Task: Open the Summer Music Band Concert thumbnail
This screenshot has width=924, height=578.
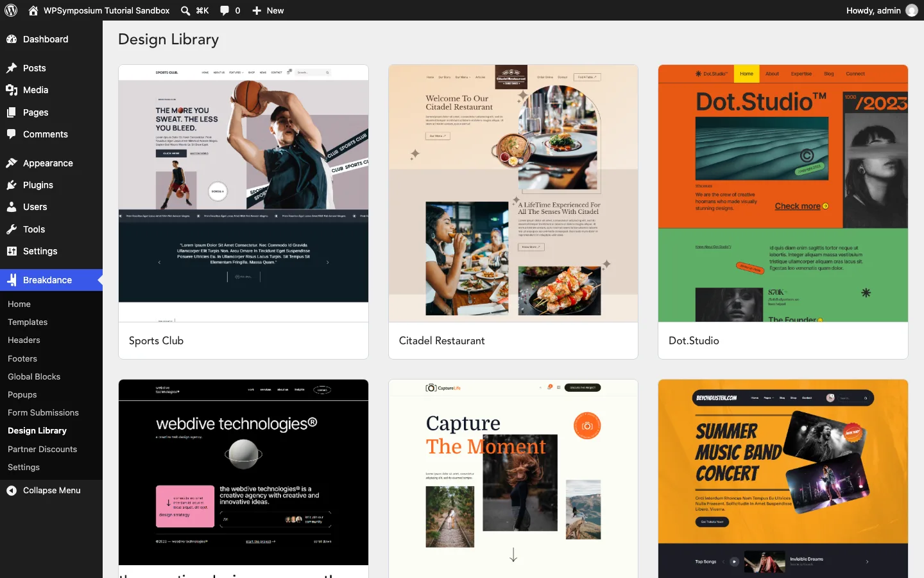Action: pyautogui.click(x=783, y=478)
